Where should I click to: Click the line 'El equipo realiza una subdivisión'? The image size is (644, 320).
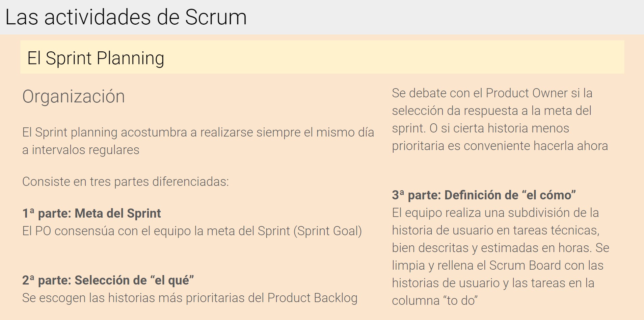pos(495,213)
